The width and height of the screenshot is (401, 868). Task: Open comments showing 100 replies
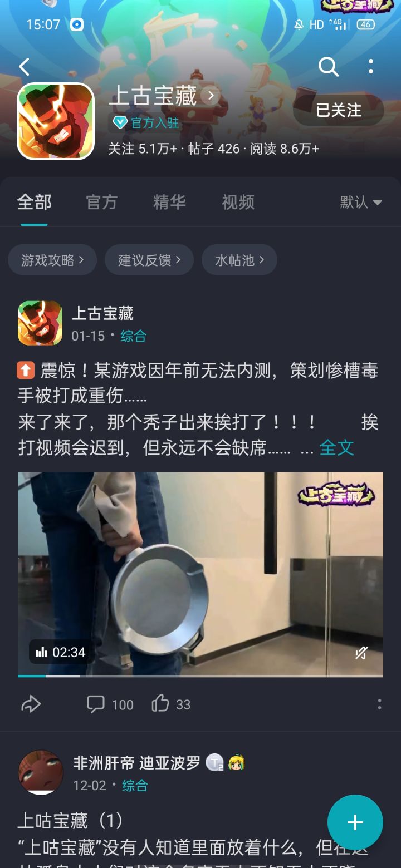click(x=110, y=704)
